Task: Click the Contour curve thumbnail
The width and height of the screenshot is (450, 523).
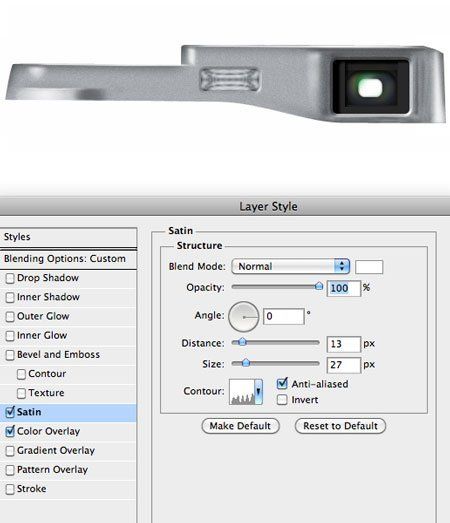Action: point(242,392)
